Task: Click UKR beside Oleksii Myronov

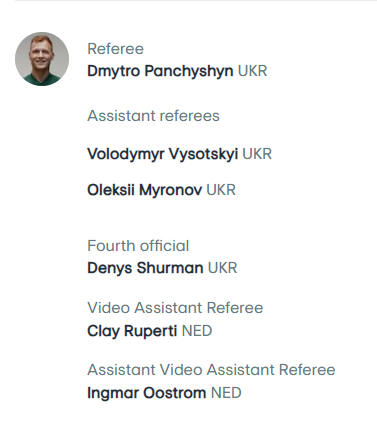Action: point(221,190)
